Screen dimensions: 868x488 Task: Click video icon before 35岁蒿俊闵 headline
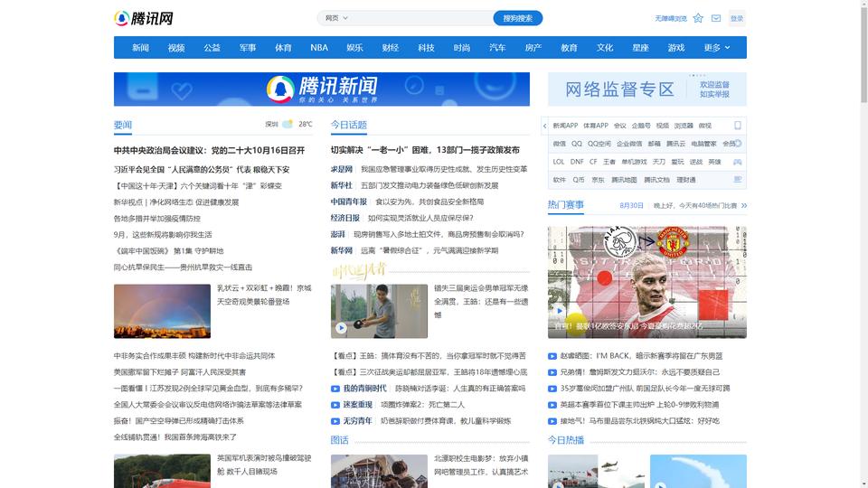[552, 389]
